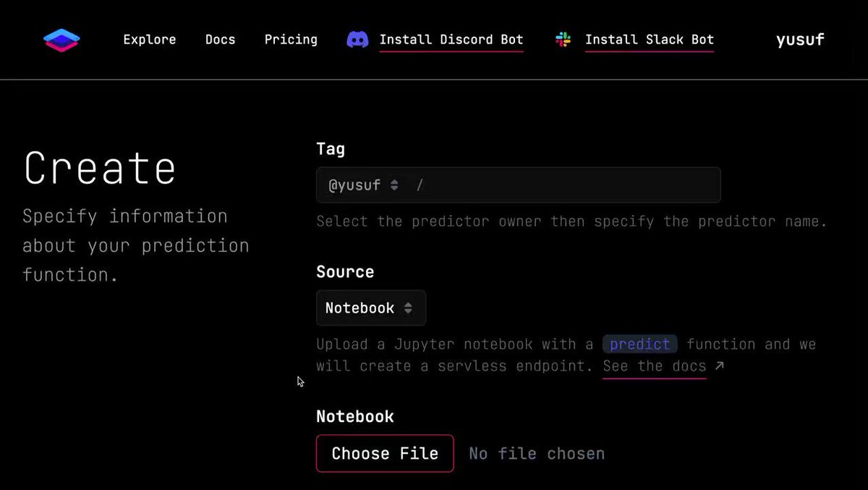
Task: Click the Tag field label
Action: pos(331,149)
